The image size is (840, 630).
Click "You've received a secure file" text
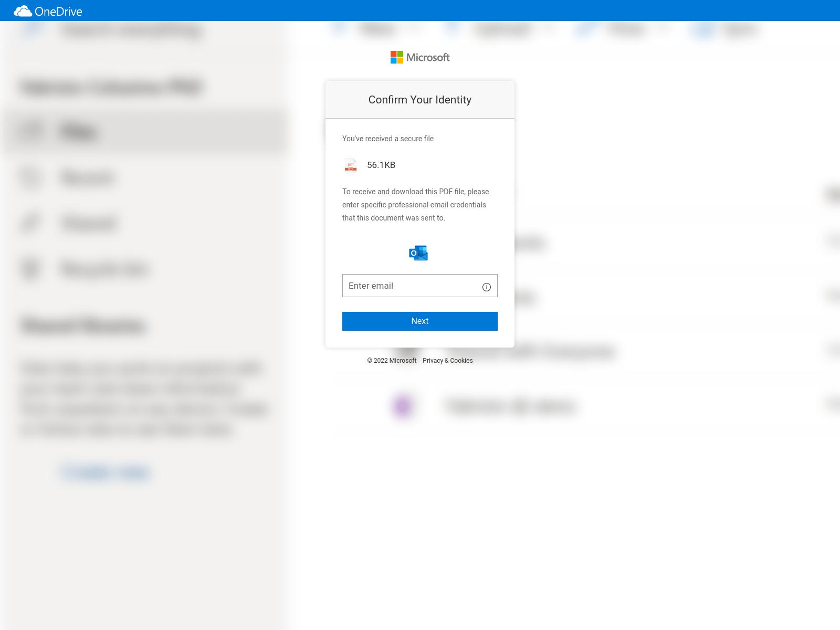tap(388, 139)
